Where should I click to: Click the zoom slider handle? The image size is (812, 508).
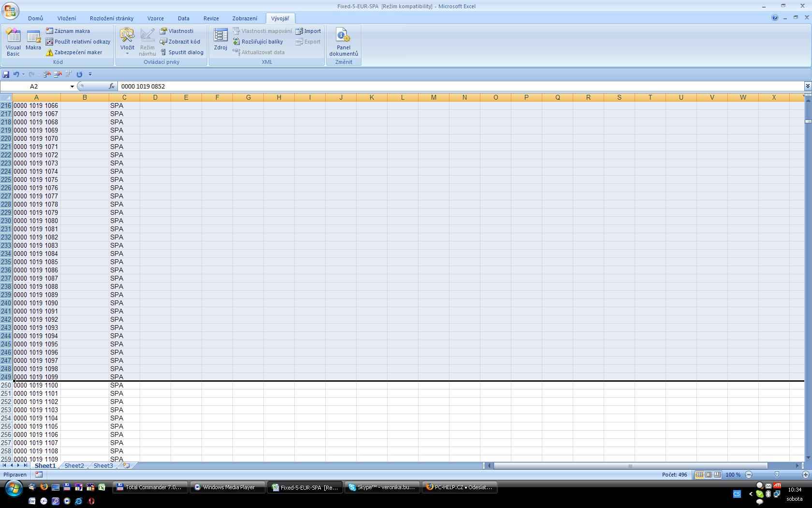(777, 475)
